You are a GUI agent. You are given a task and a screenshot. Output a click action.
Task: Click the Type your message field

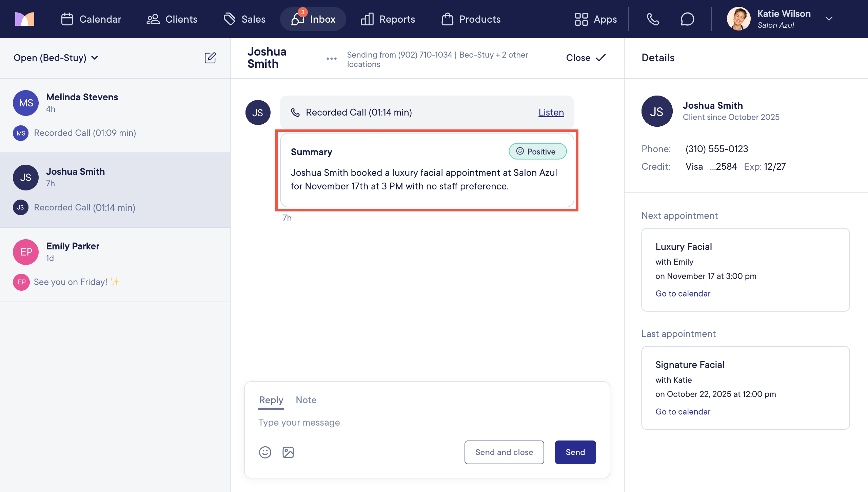pyautogui.click(x=407, y=423)
